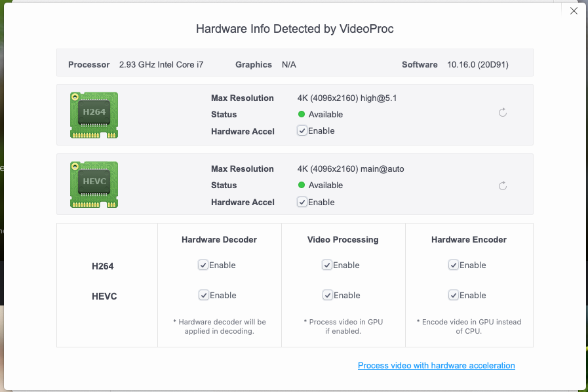
Task: Disable HEVC Hardware Decoder
Action: tap(203, 295)
